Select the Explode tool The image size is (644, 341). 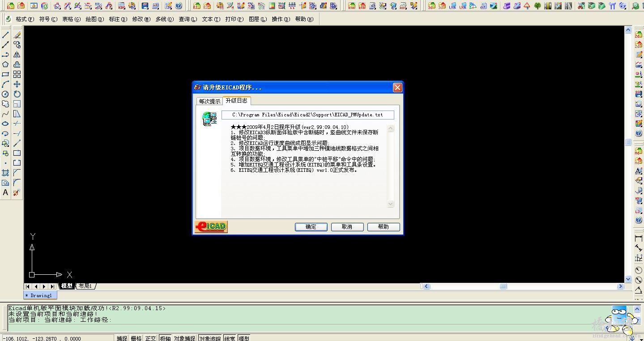click(17, 192)
